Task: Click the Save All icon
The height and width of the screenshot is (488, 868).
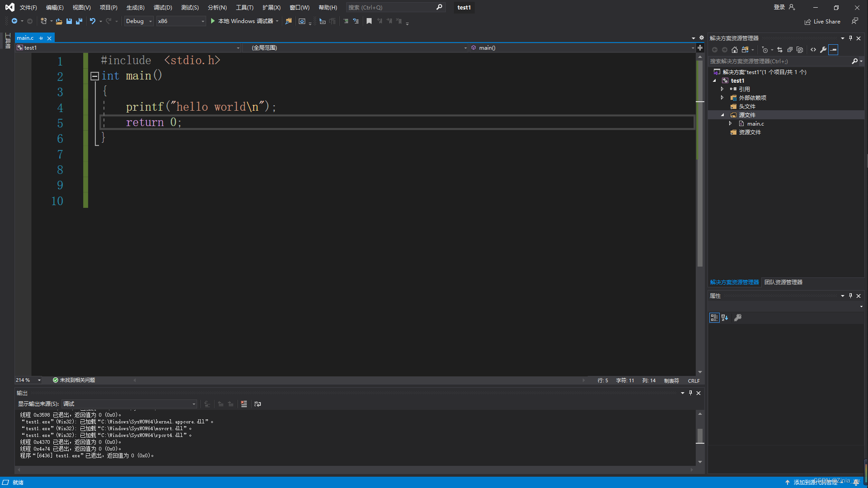Action: pos(79,21)
